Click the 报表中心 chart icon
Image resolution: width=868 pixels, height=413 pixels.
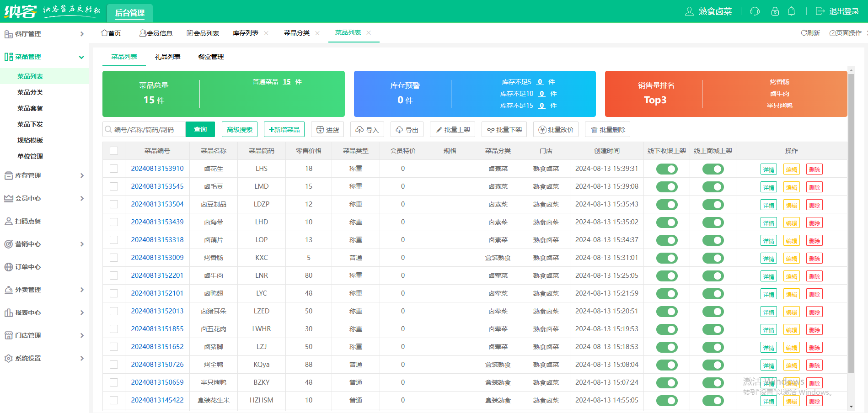pos(8,312)
